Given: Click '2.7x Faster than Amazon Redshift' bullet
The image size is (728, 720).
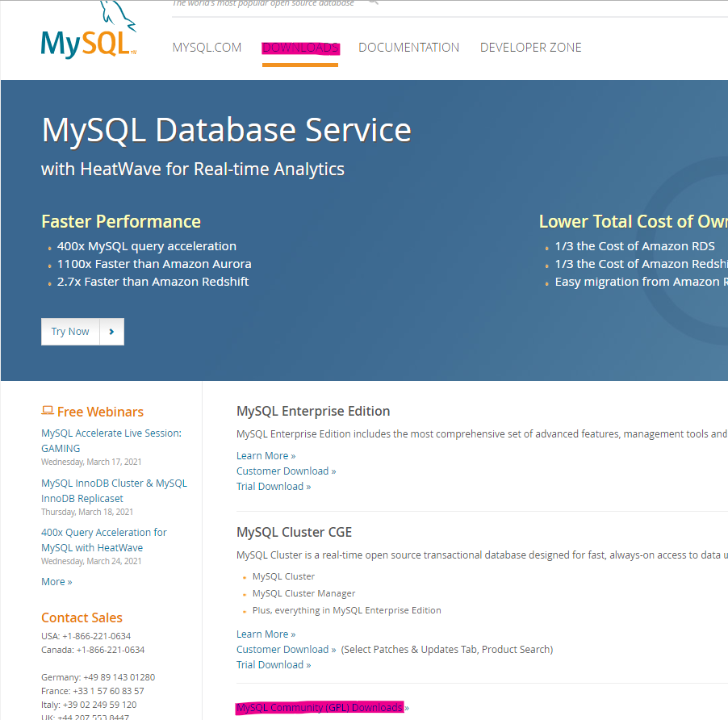Looking at the screenshot, I should [153, 282].
